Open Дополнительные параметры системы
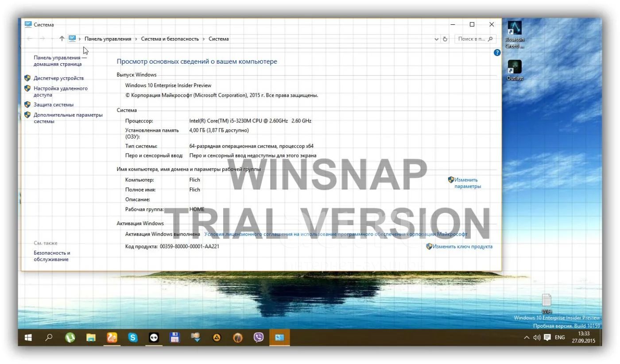 pos(68,118)
